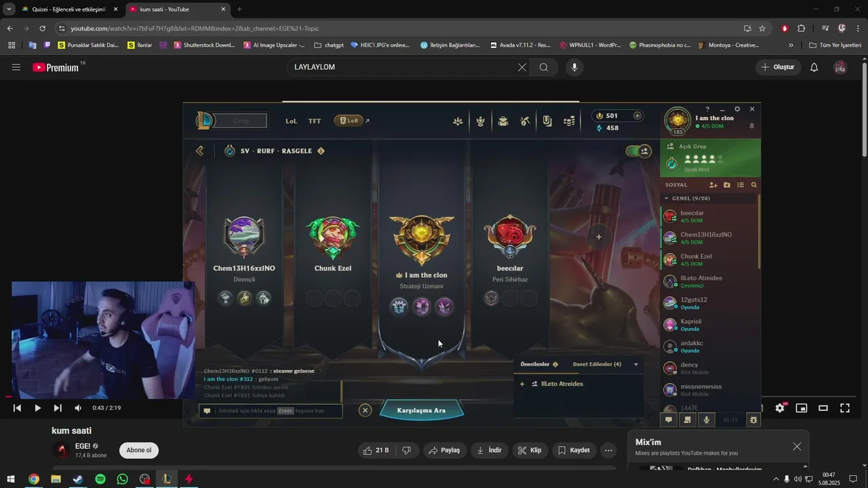Viewport: 868px width, 488px height.
Task: Dislike the kum saati video
Action: [x=407, y=450]
